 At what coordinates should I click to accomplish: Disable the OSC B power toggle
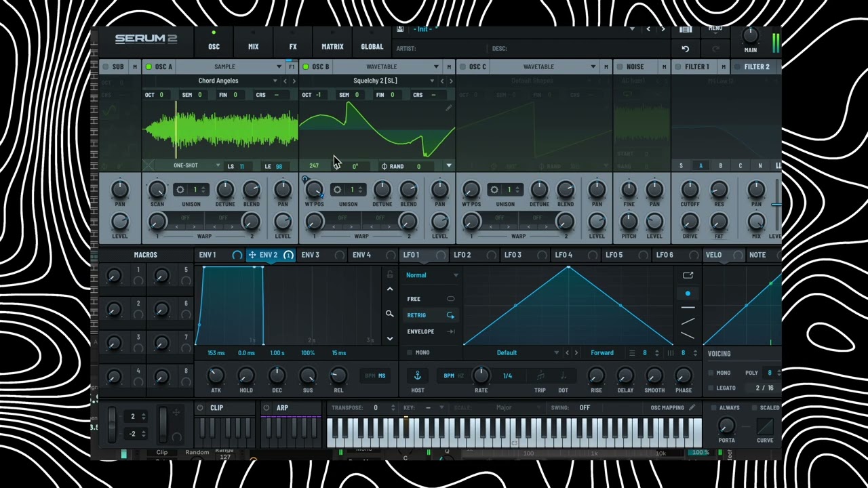pyautogui.click(x=305, y=66)
